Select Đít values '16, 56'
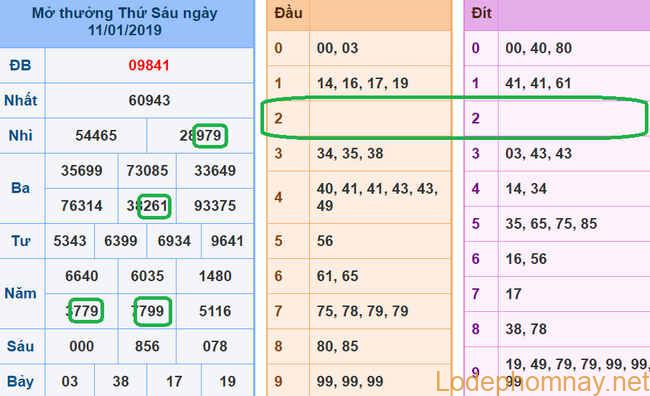The image size is (650, 396). [526, 259]
